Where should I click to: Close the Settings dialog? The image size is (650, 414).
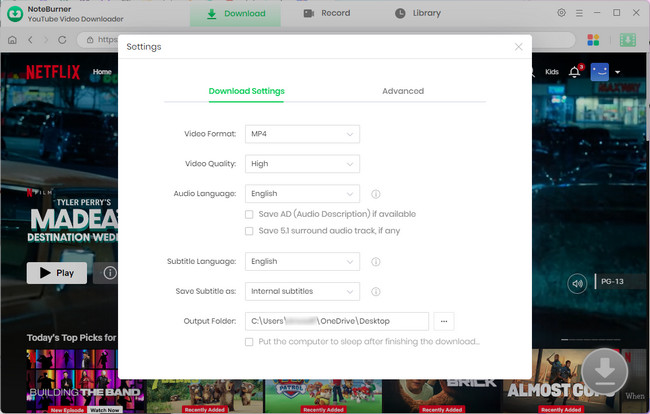(519, 47)
